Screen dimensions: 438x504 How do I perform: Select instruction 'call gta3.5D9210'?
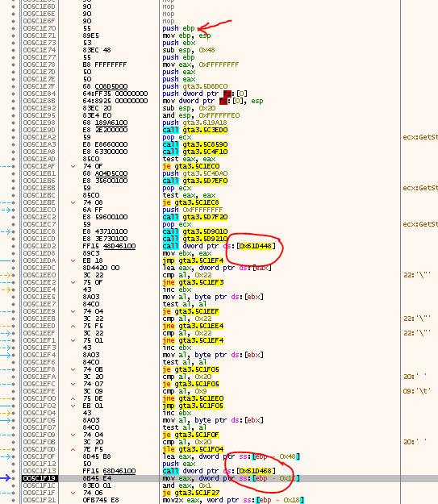(195, 239)
